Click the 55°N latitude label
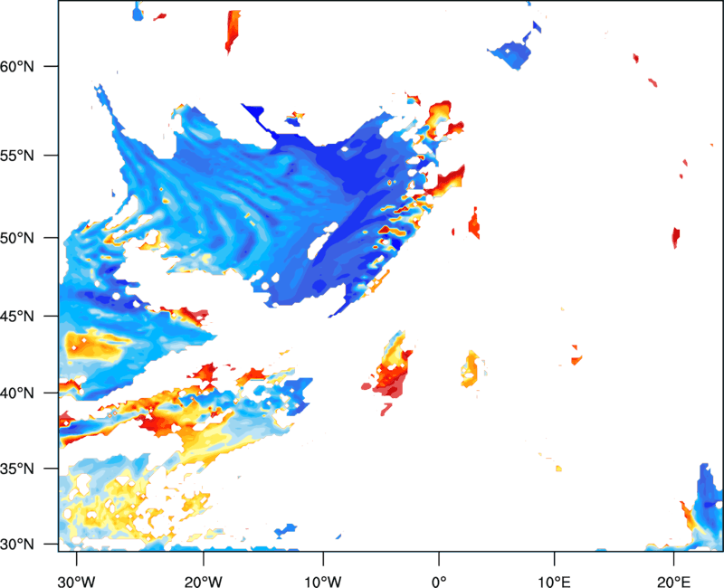The image size is (724, 588). click(17, 156)
